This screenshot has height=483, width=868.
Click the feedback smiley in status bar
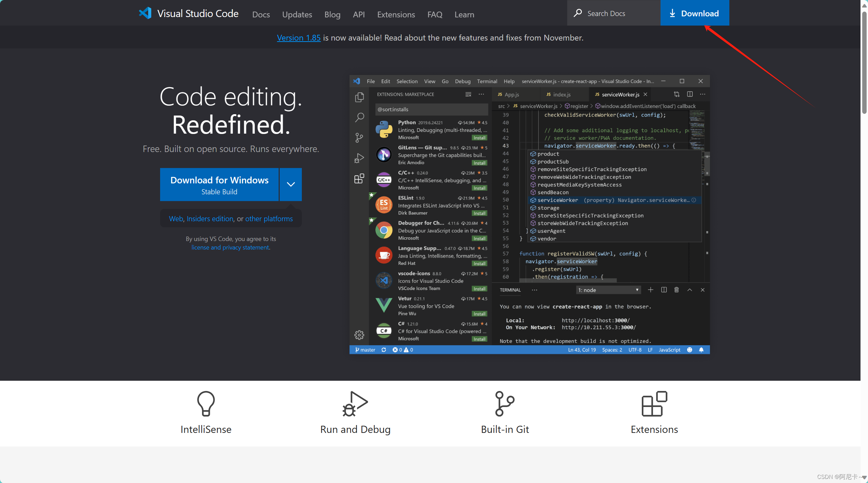point(690,350)
